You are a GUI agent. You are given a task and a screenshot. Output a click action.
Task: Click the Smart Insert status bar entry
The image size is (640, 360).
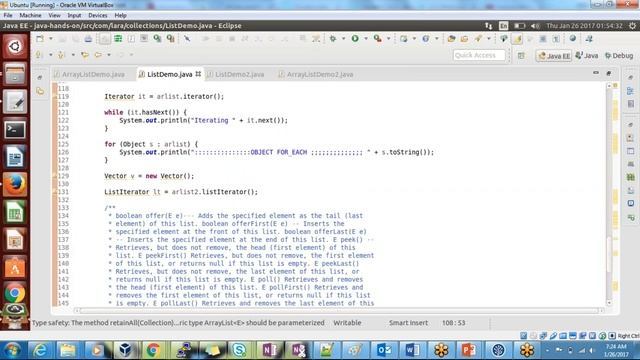point(408,322)
